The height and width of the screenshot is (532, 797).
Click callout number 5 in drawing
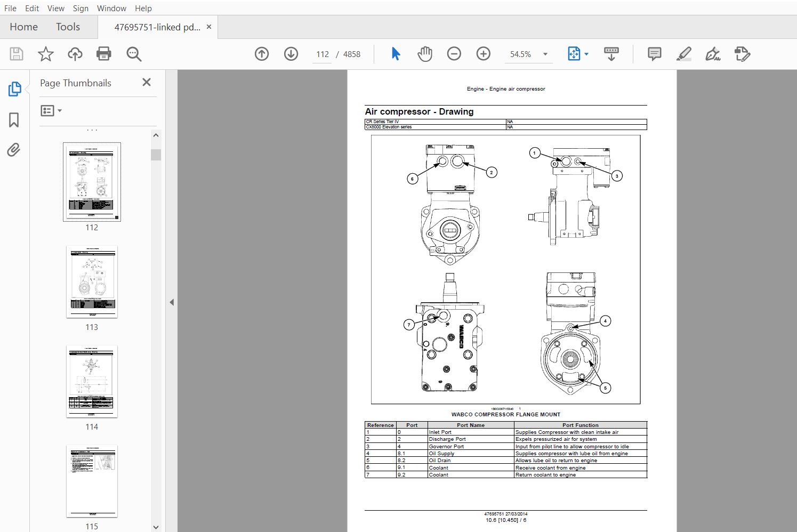pyautogui.click(x=605, y=388)
